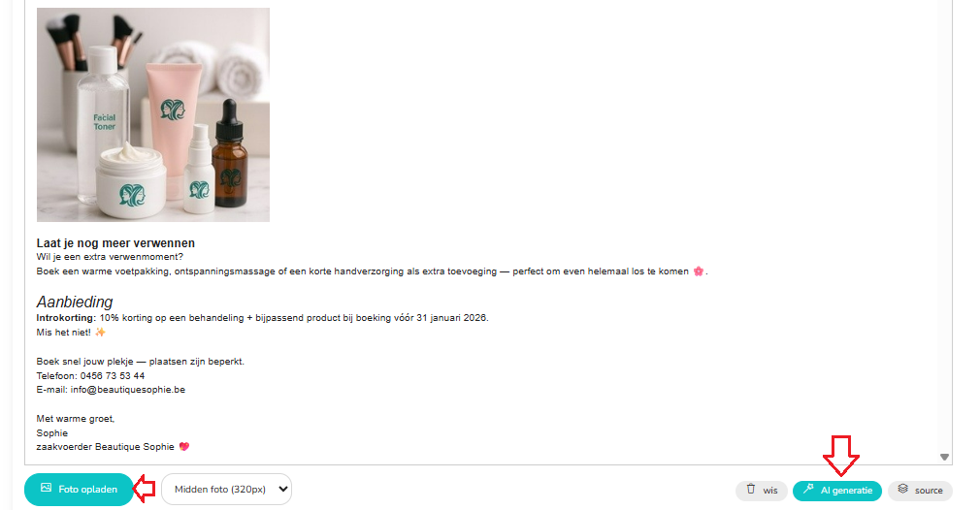The width and height of the screenshot is (980, 510).
Task: Click the wis button
Action: click(762, 491)
